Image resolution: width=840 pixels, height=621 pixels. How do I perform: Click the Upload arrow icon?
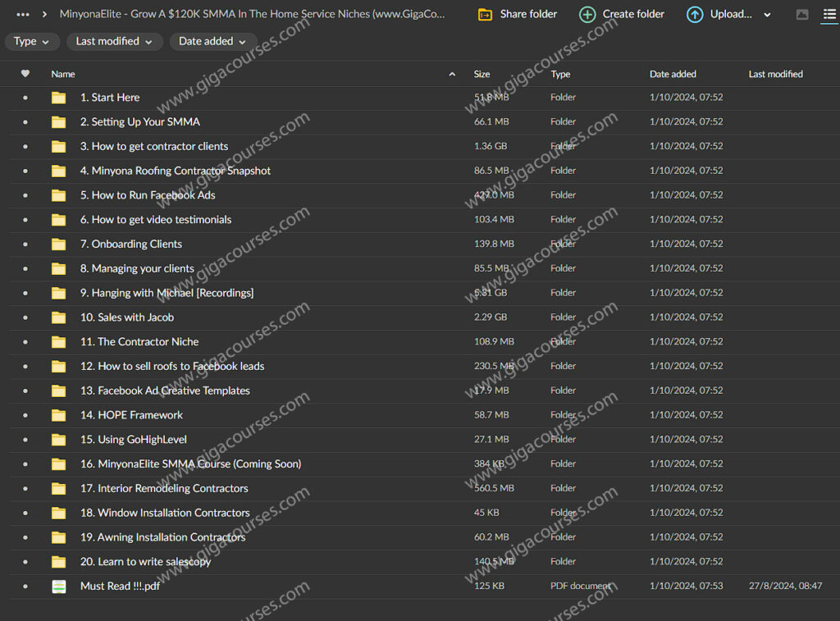695,15
